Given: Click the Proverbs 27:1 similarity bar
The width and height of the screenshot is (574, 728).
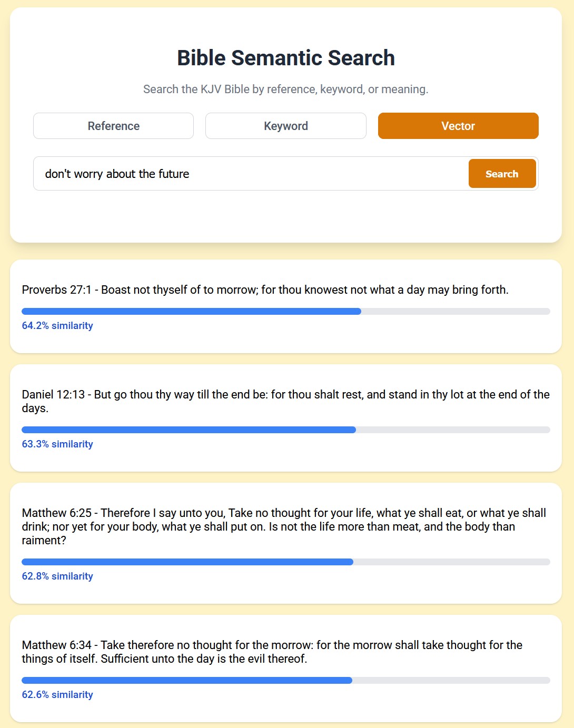Looking at the screenshot, I should (285, 312).
